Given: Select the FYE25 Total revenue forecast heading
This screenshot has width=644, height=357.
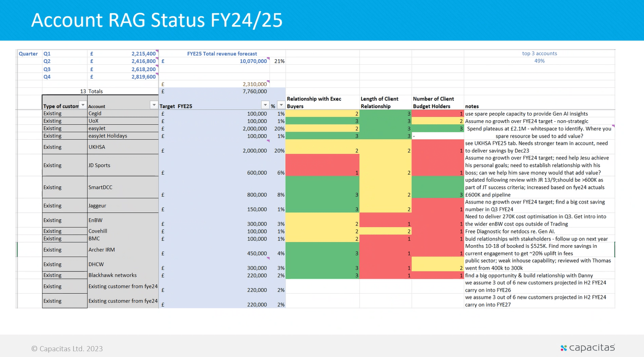Looking at the screenshot, I should 222,54.
